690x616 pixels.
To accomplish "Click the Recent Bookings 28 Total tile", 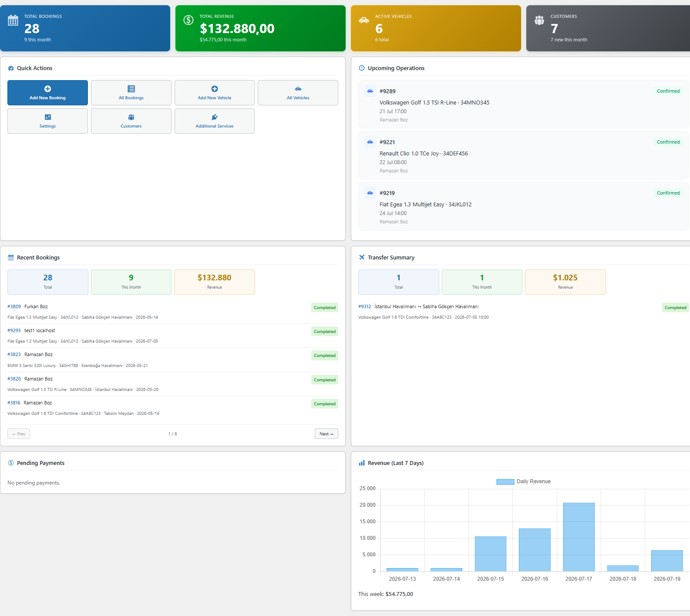I will pos(48,282).
